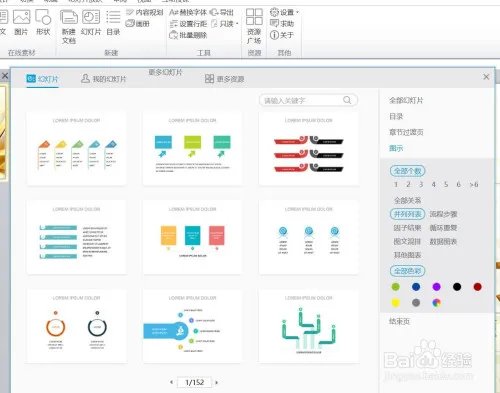Select the five colored tags slide template

(77, 148)
